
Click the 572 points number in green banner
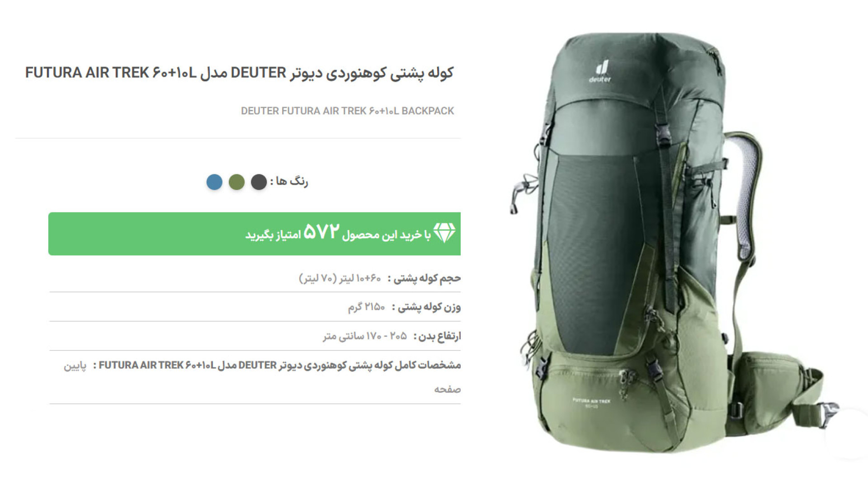(321, 232)
